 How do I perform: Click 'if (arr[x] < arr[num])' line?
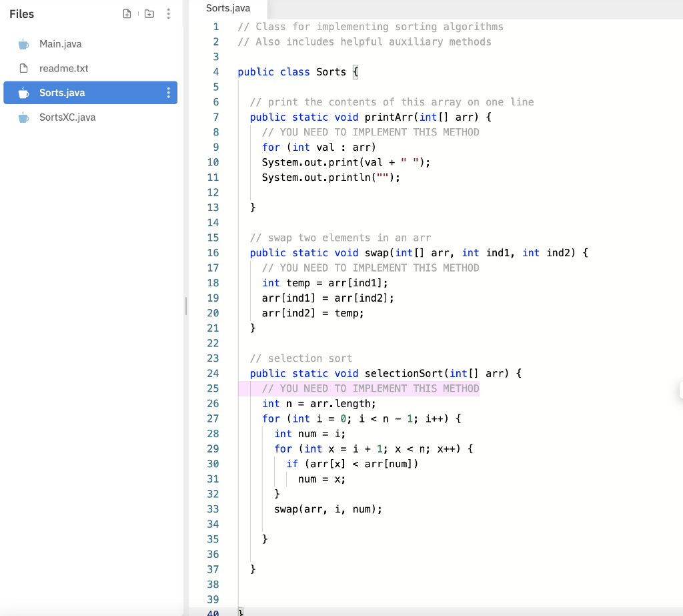[x=352, y=464]
